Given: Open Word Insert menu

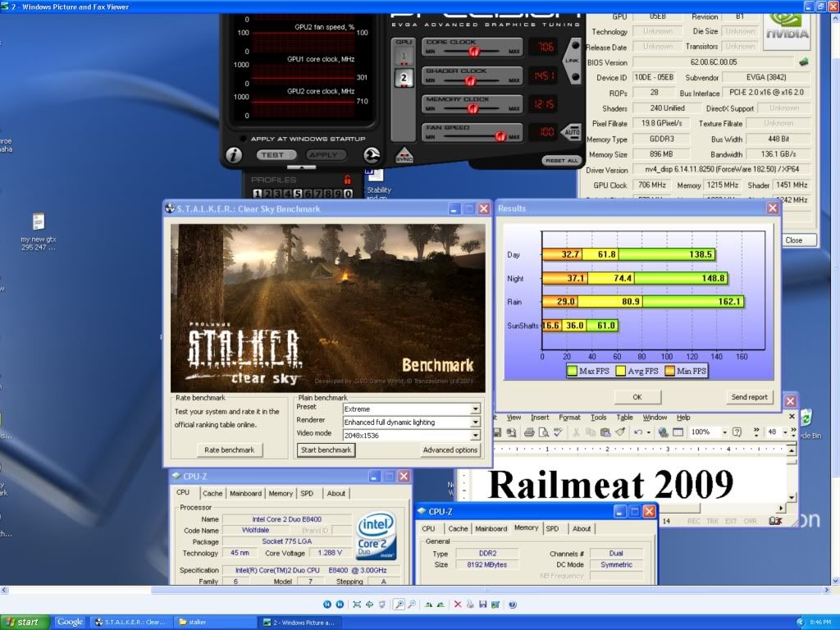Looking at the screenshot, I should point(540,418).
